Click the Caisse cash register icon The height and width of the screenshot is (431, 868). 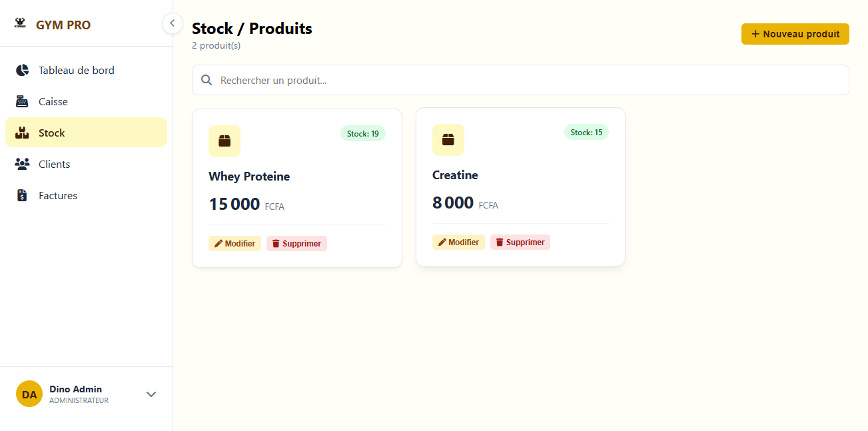22,101
